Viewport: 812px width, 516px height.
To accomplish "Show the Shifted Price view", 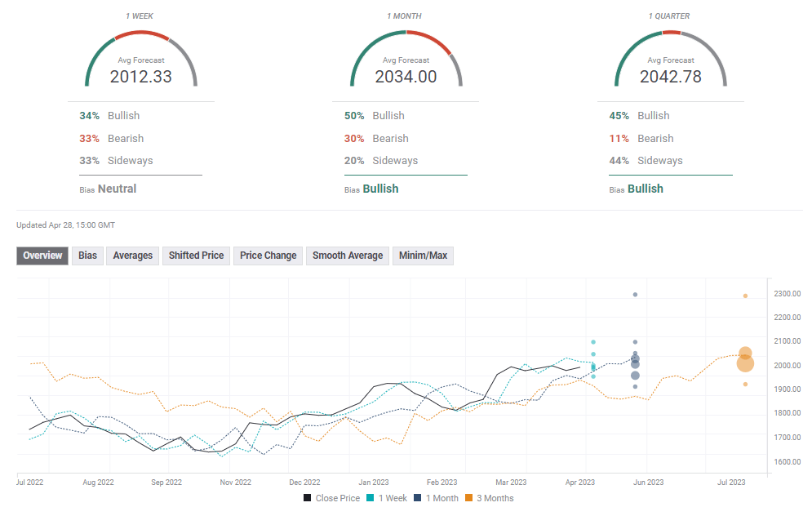I will [196, 256].
